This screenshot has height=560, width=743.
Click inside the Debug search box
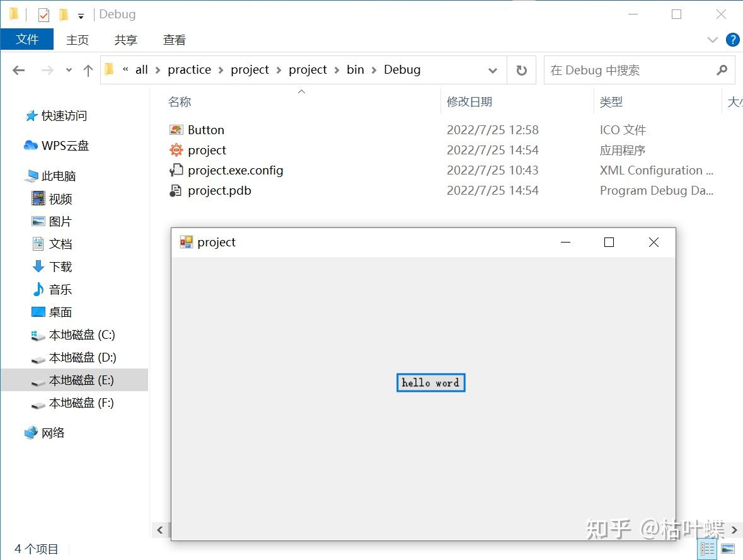630,70
